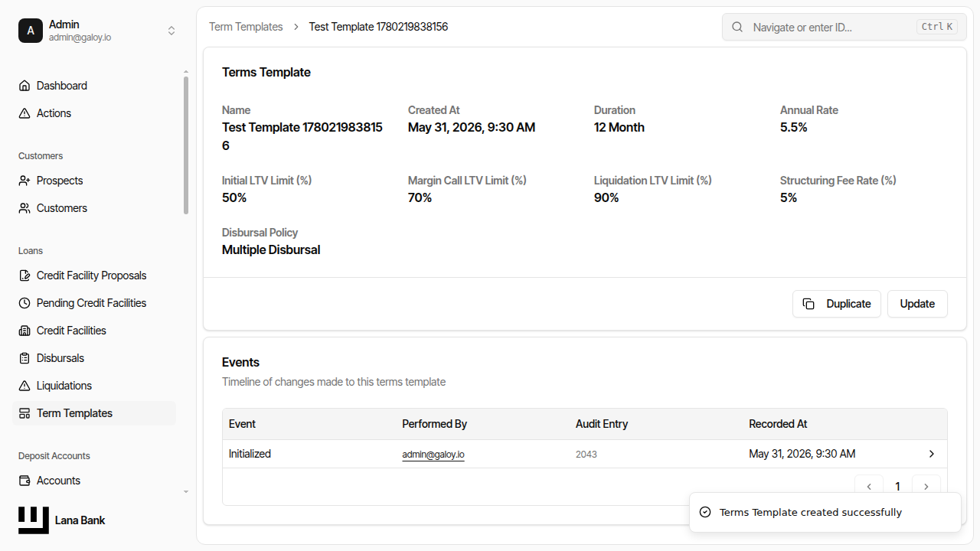The height and width of the screenshot is (551, 980).
Task: Click sidebar scroll-down arrow
Action: (x=186, y=492)
